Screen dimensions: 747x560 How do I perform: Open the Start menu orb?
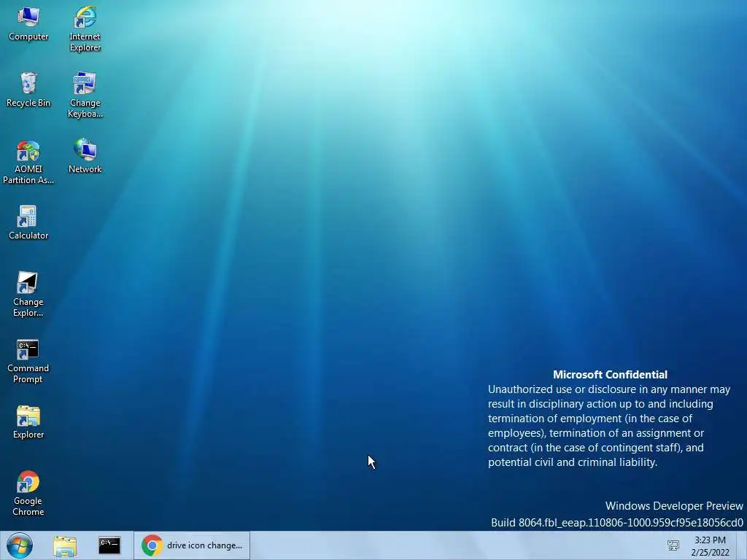point(20,545)
